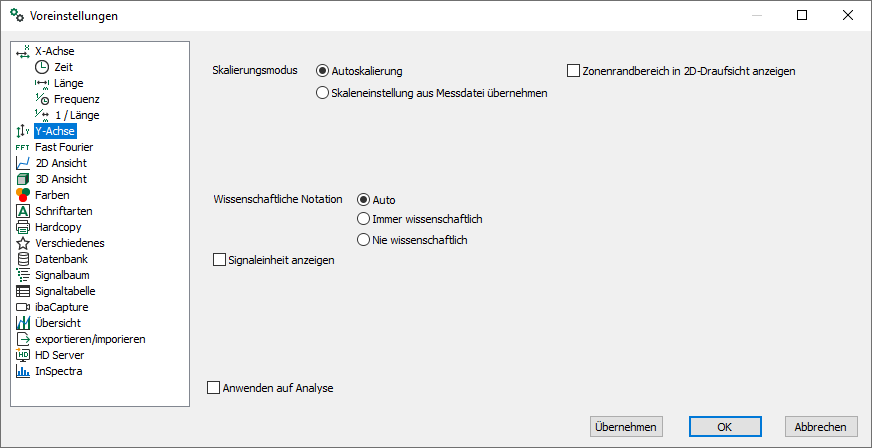
Task: Select the Datenbank cylinder icon
Action: pyautogui.click(x=23, y=259)
